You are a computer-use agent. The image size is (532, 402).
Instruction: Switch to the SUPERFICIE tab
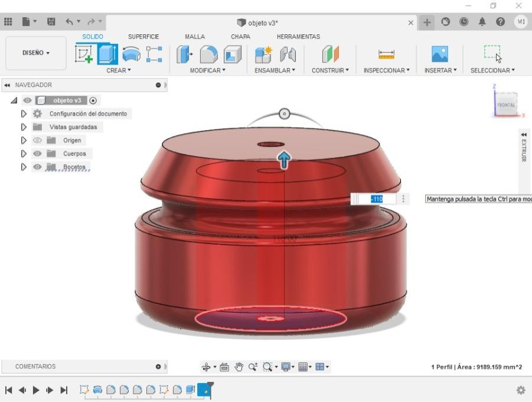143,37
